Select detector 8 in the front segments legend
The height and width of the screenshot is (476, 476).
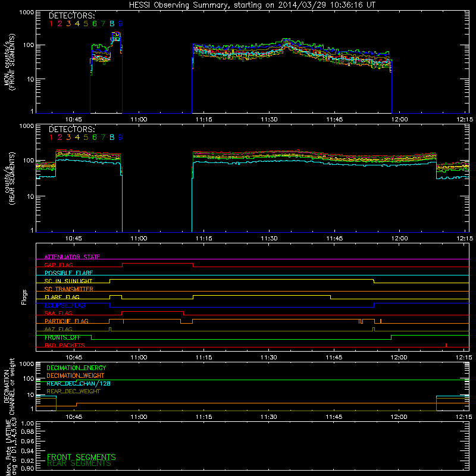[112, 24]
